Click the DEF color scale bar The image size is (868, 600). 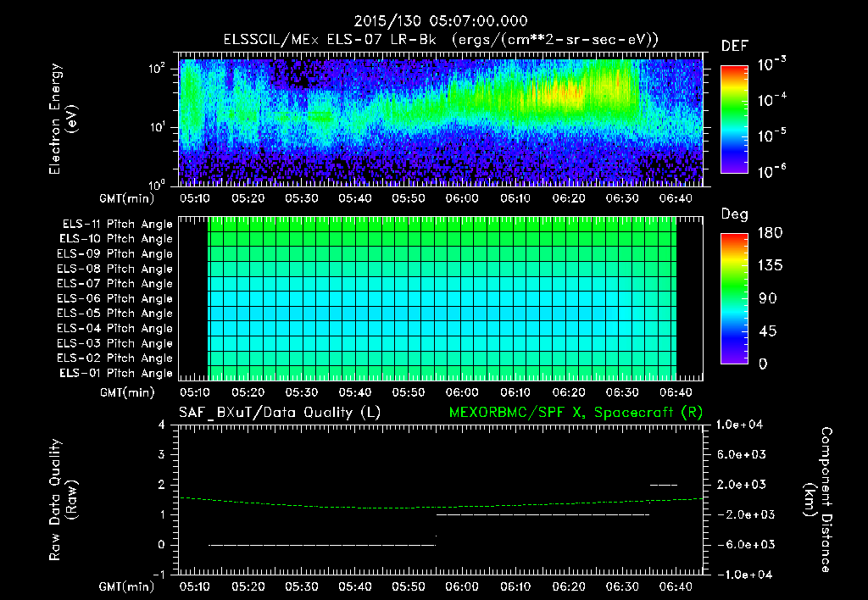pos(734,119)
